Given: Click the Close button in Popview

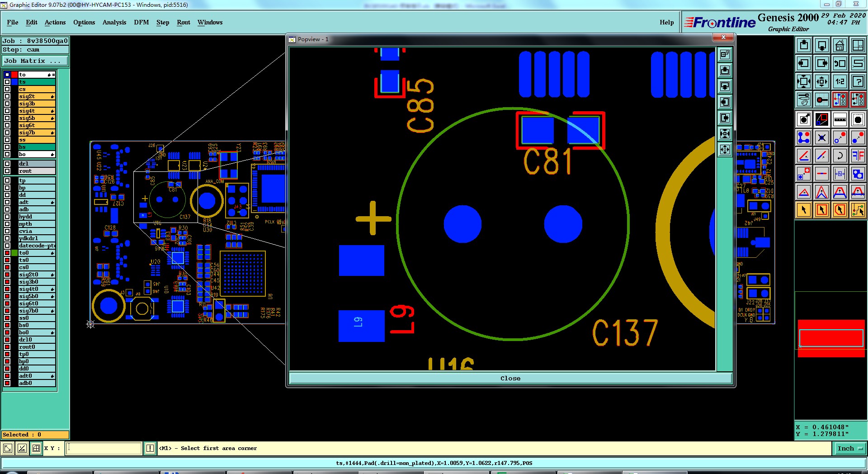Looking at the screenshot, I should click(510, 379).
